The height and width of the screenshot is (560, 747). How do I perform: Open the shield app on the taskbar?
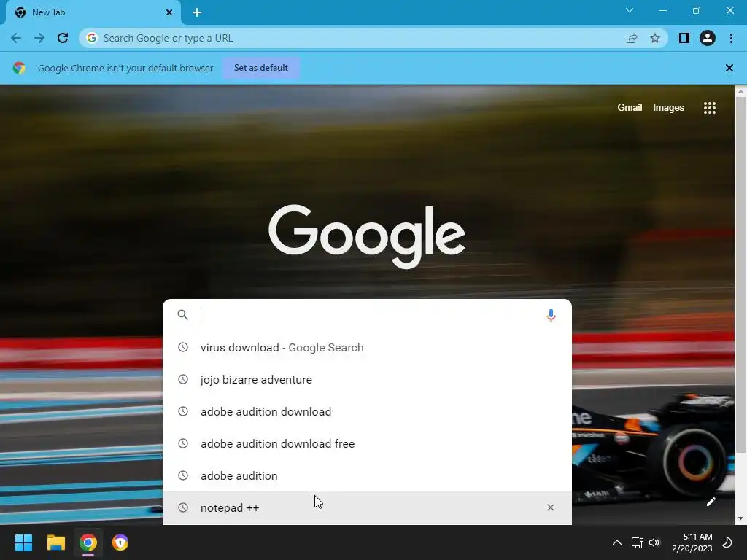[x=120, y=542]
